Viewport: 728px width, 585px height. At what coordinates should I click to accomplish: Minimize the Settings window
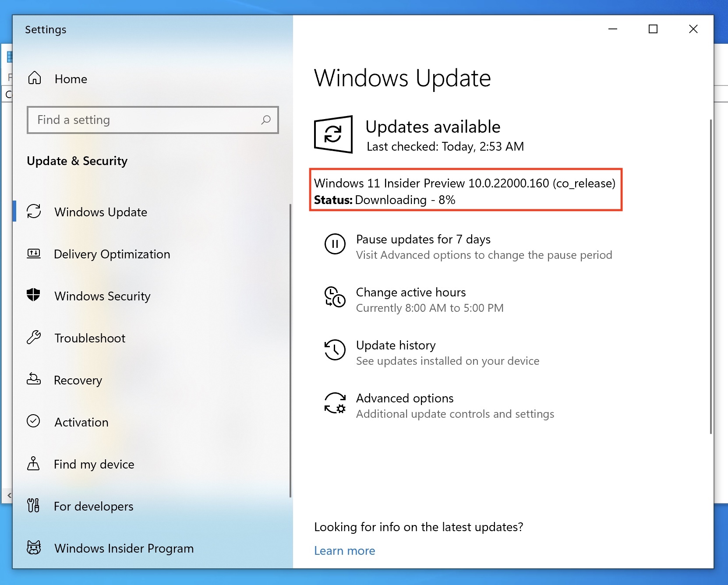click(x=613, y=29)
